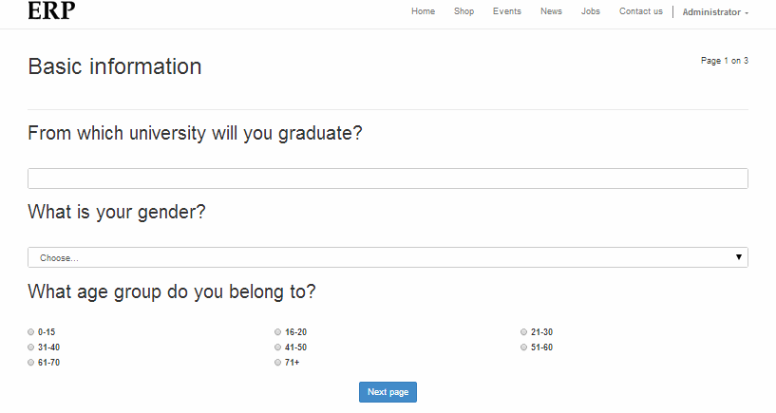The height and width of the screenshot is (413, 776).
Task: Open the News section
Action: 551,11
